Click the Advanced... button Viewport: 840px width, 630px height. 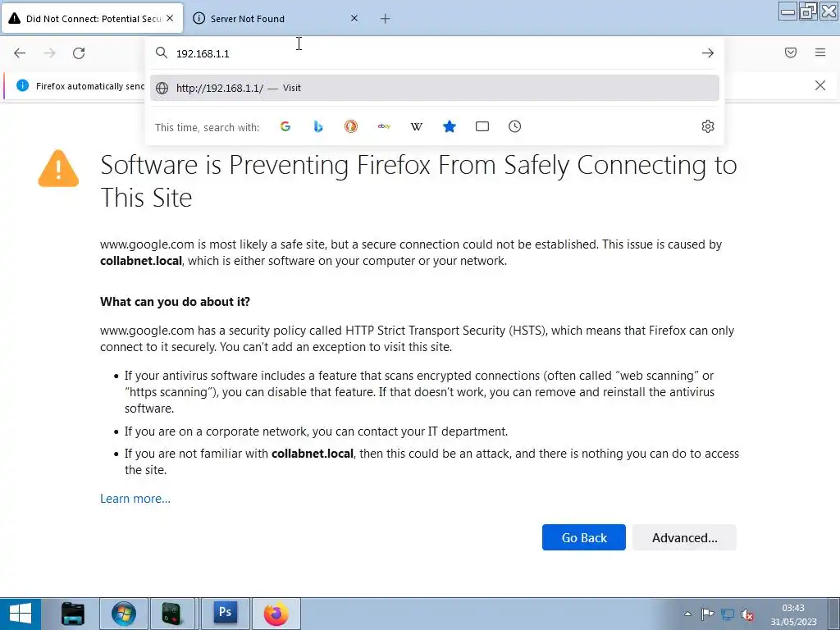[x=685, y=537]
